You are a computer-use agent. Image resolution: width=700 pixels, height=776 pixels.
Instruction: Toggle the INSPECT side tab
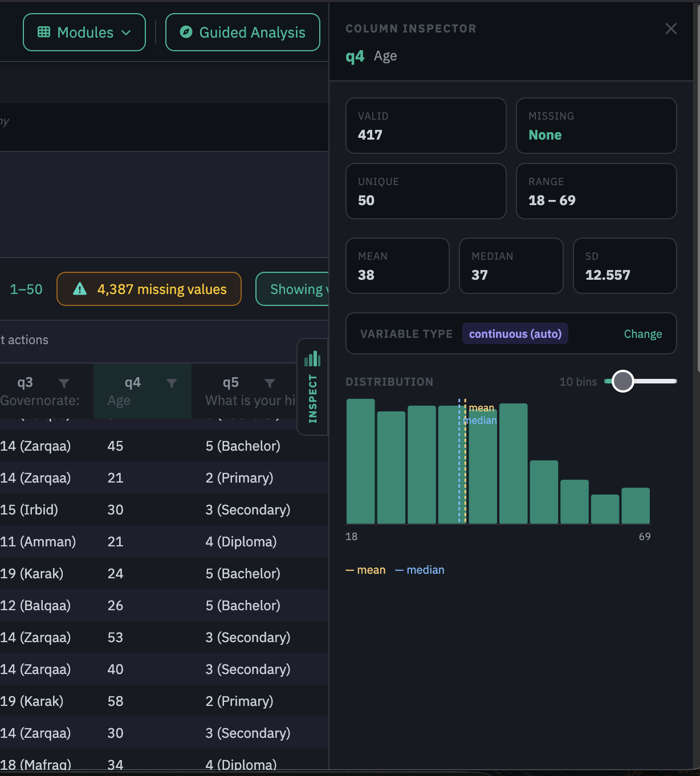[312, 387]
